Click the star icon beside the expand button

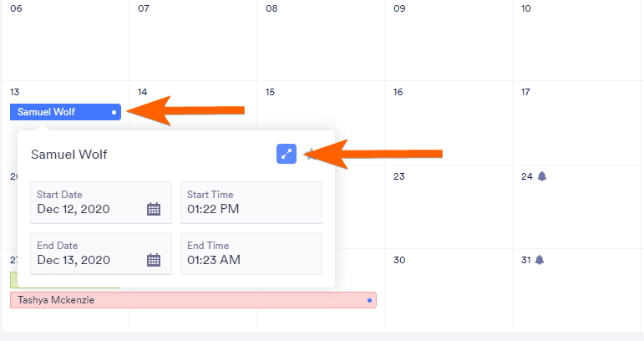[x=311, y=154]
